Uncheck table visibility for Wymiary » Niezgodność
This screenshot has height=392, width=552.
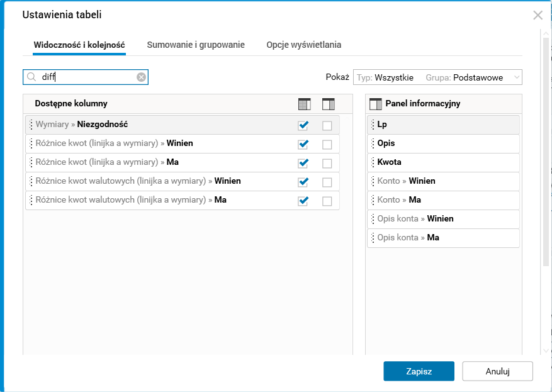[303, 125]
